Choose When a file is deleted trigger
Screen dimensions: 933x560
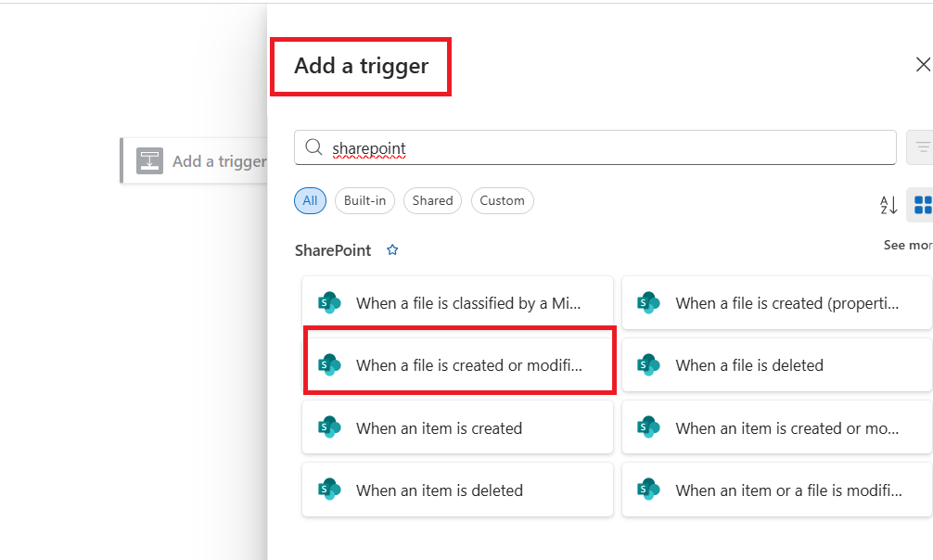click(x=777, y=364)
